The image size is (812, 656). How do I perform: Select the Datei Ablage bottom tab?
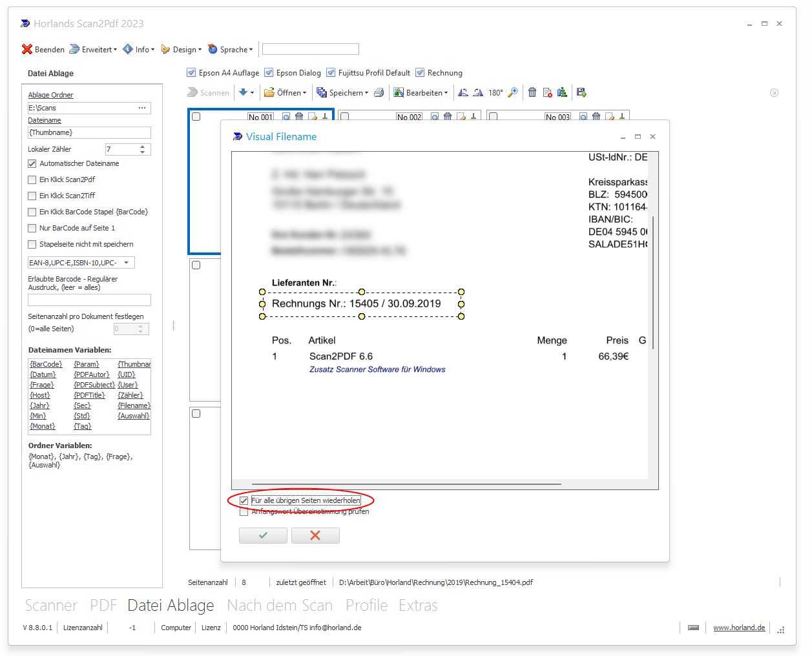coord(171,605)
